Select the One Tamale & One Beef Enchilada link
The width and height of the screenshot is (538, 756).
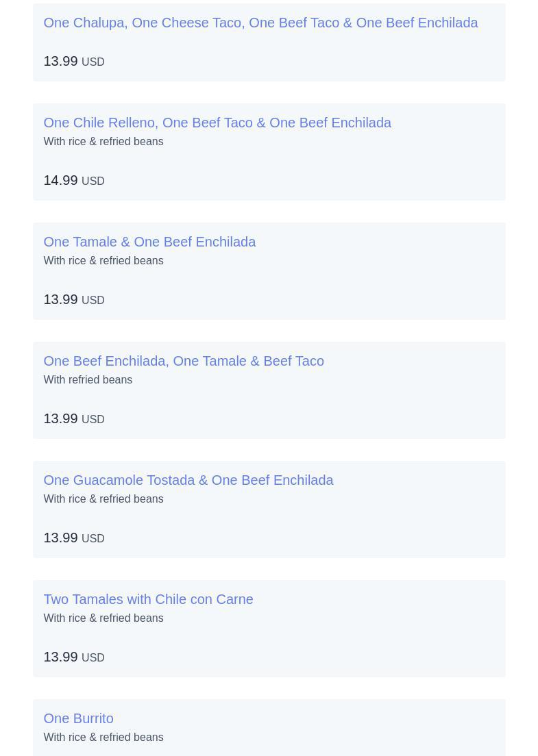[x=149, y=242]
